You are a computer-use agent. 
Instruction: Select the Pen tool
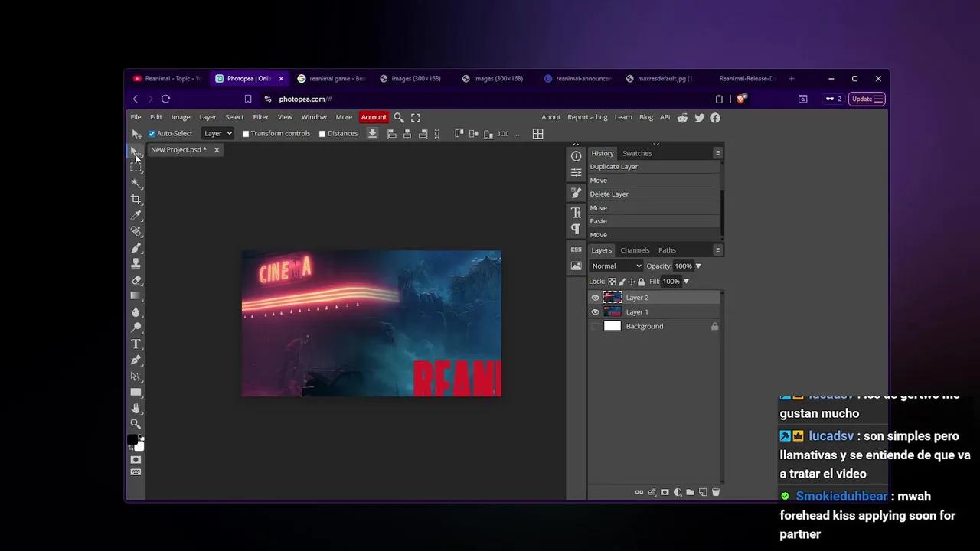click(136, 360)
